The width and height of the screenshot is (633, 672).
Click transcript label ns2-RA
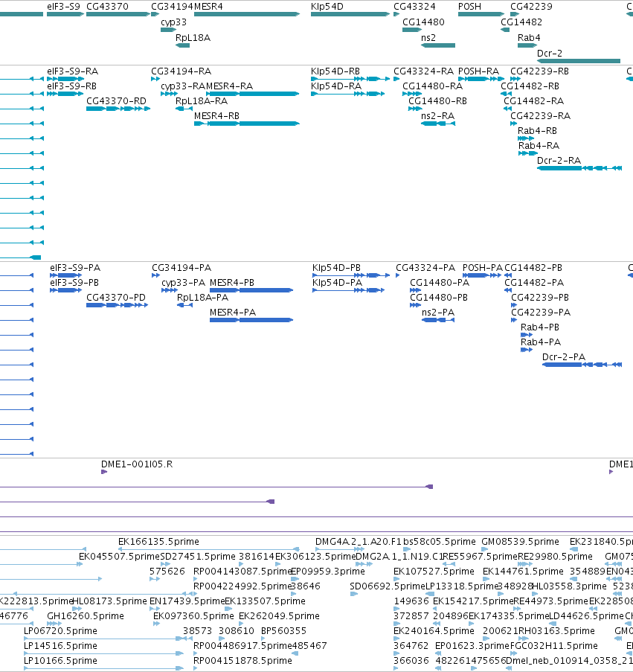[437, 115]
